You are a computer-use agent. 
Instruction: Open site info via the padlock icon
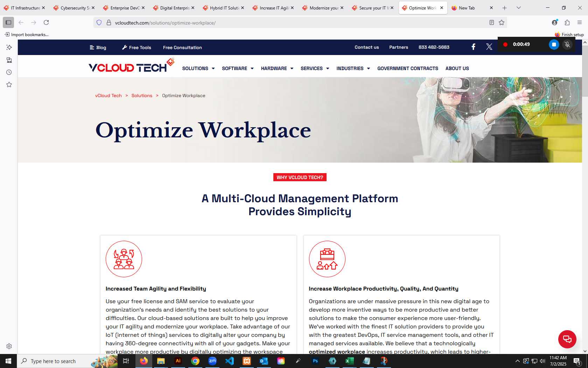coord(109,22)
